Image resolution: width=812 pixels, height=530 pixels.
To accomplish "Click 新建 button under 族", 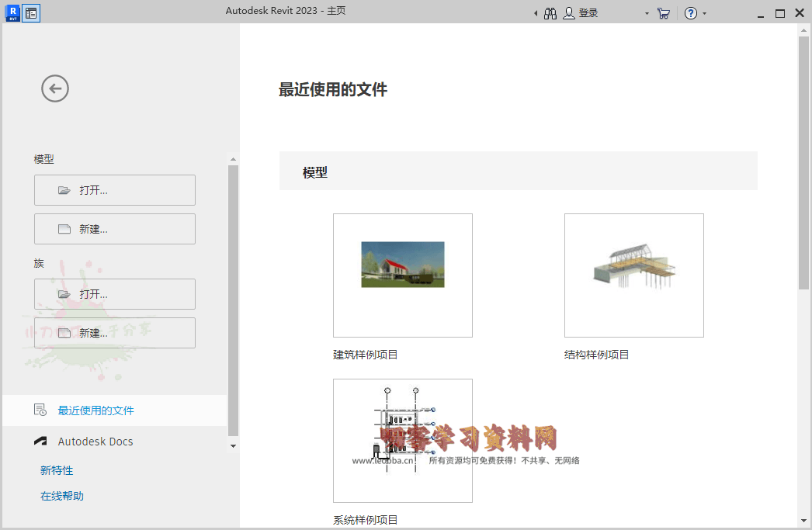I will (x=115, y=333).
